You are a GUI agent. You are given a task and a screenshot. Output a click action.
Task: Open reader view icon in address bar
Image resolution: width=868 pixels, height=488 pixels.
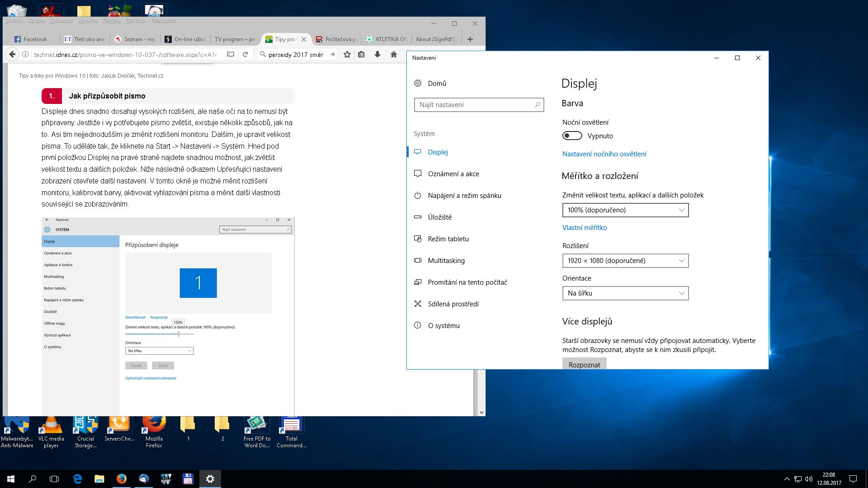tap(231, 54)
